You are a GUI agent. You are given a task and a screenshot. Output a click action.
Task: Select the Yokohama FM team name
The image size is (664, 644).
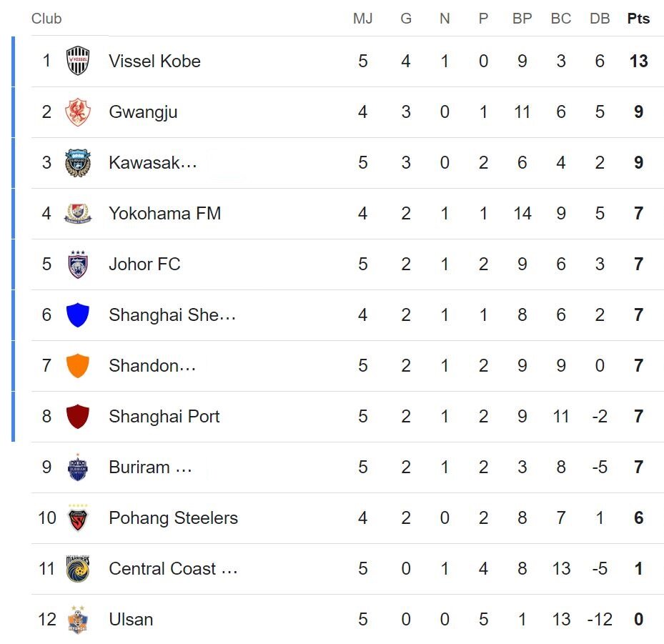tap(164, 214)
